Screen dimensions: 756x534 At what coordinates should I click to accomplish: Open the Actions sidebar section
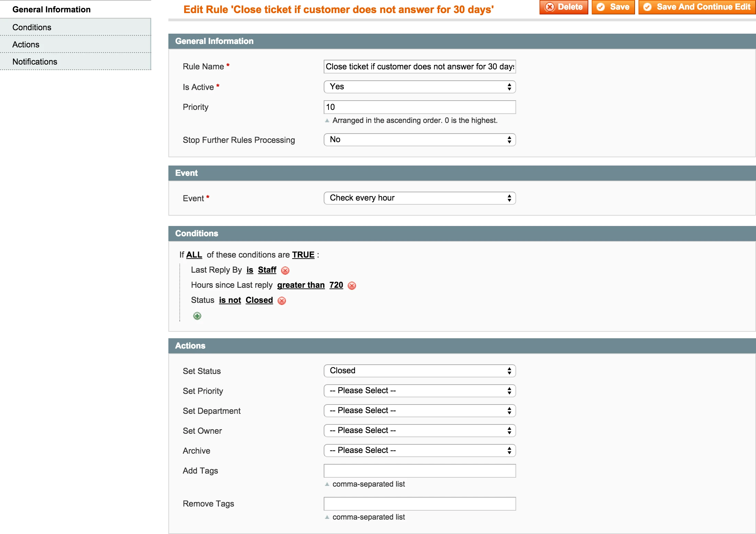pyautogui.click(x=26, y=44)
